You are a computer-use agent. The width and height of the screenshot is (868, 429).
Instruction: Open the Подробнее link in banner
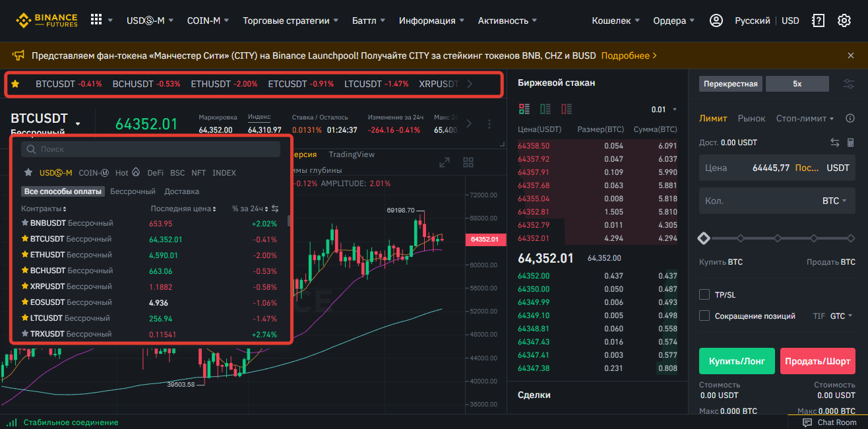(629, 55)
